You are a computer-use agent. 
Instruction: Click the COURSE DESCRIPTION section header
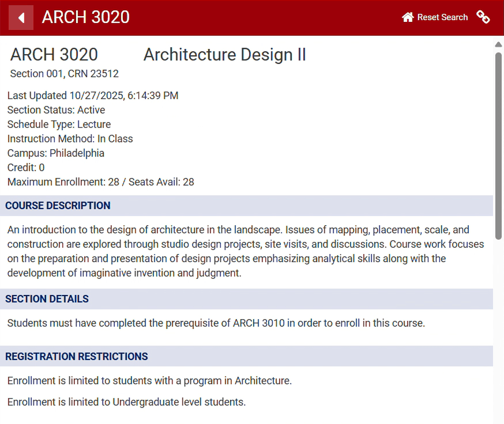click(247, 206)
